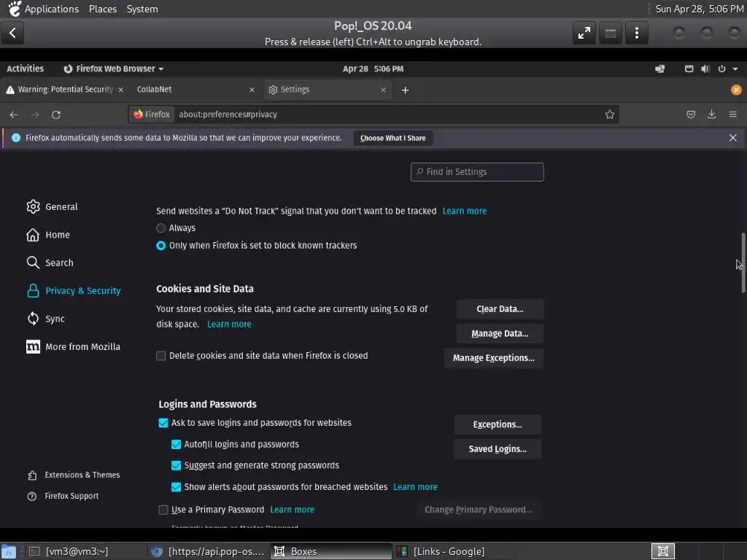Open the keyboard shortcuts icon in Boxes
This screenshot has height=560, width=747.
[x=611, y=33]
